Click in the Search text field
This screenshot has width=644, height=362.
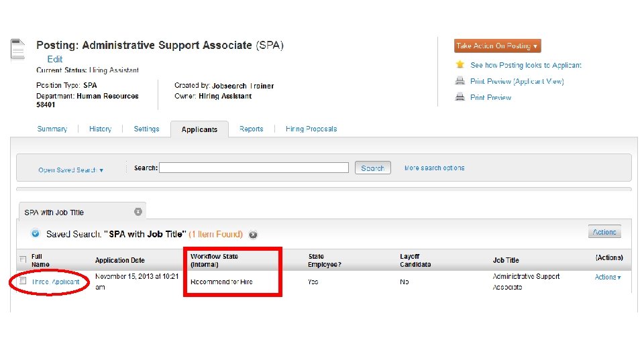tap(254, 168)
